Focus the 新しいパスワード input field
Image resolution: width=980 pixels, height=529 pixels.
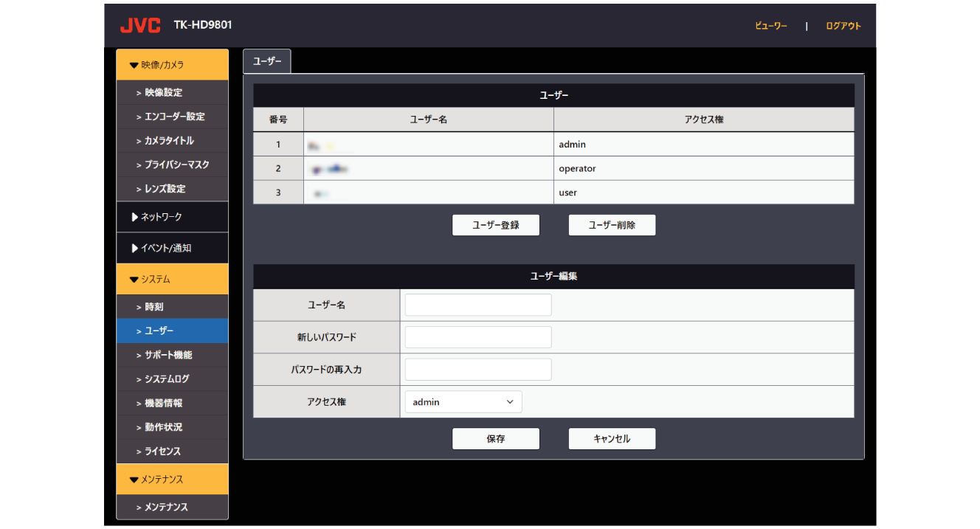point(478,337)
